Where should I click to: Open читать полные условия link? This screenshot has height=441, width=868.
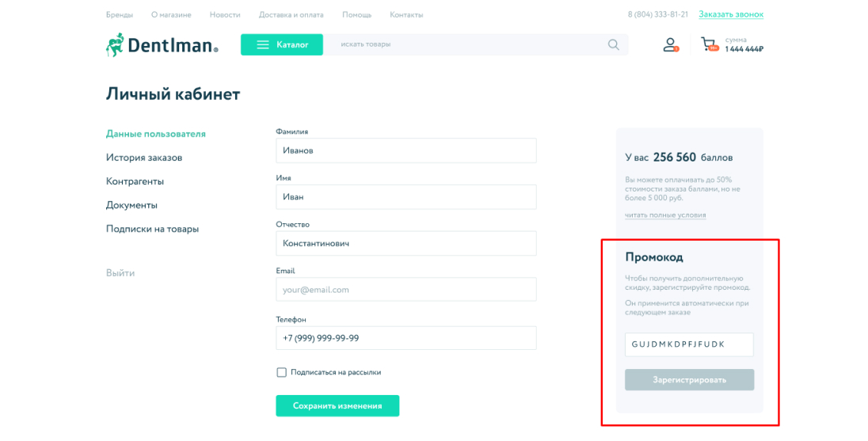665,215
